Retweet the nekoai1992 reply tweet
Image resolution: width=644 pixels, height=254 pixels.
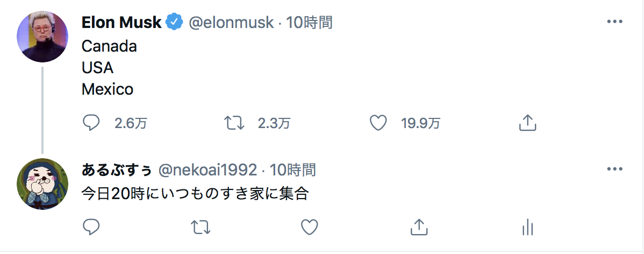pyautogui.click(x=201, y=227)
